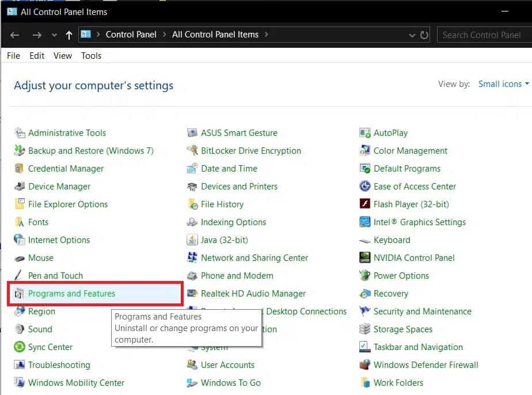
Task: Open the Windows Mobility Center icon
Action: pos(20,382)
